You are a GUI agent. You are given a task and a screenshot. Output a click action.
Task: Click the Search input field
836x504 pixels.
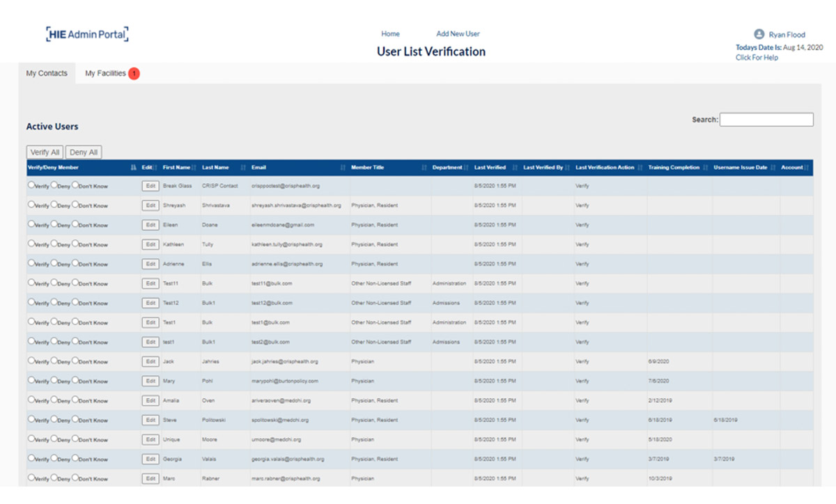tap(766, 120)
